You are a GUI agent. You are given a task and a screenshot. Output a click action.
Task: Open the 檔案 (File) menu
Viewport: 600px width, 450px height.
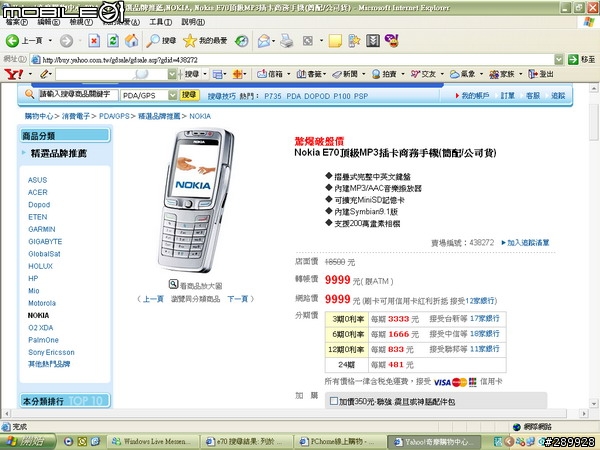coord(17,22)
